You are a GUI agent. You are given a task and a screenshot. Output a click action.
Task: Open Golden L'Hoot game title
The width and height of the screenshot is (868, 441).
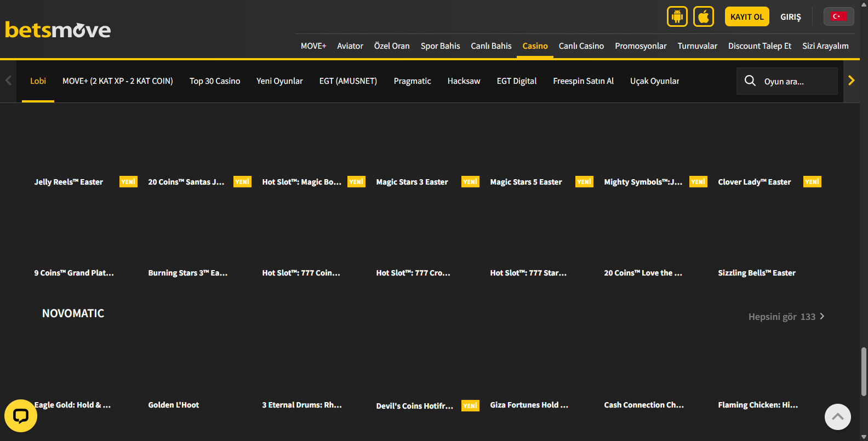coord(173,405)
